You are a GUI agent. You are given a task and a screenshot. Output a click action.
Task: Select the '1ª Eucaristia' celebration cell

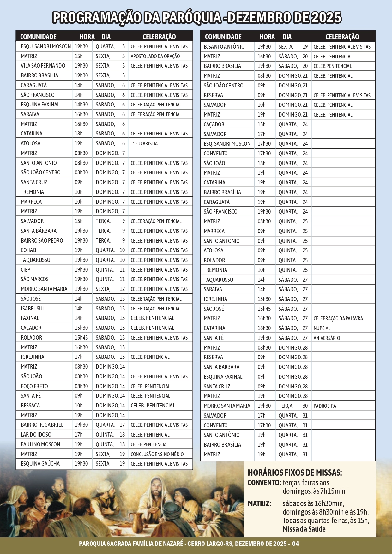[144, 143]
